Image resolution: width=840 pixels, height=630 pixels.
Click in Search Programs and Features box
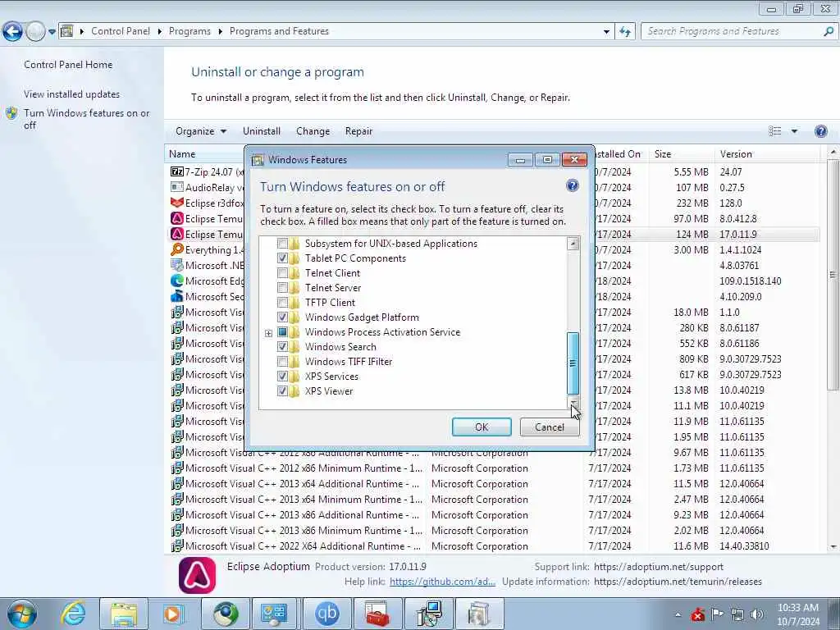point(731,32)
